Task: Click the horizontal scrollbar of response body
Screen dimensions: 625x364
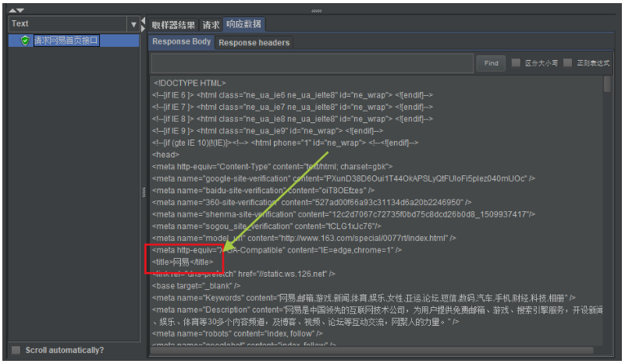Action: (372, 351)
